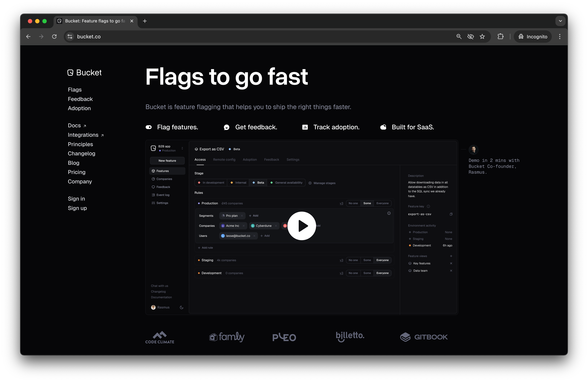Reload the page with refresh icon
The width and height of the screenshot is (588, 382).
tap(54, 37)
